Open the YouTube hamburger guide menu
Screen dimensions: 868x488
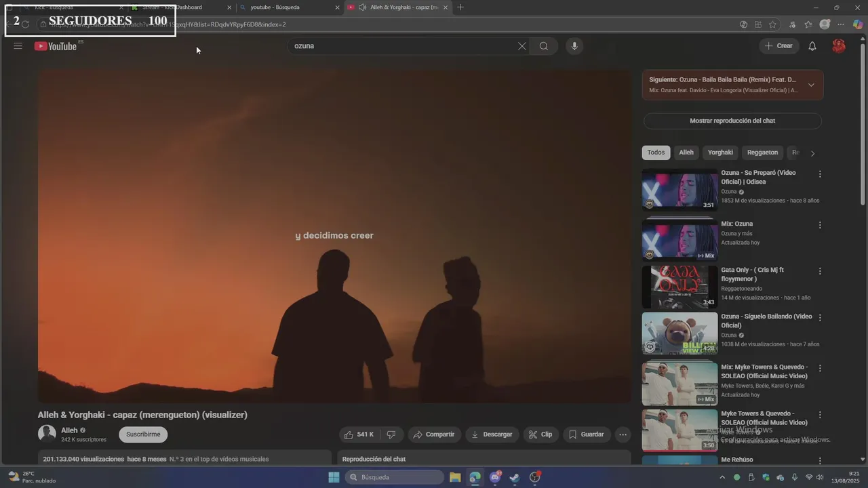[x=18, y=46]
